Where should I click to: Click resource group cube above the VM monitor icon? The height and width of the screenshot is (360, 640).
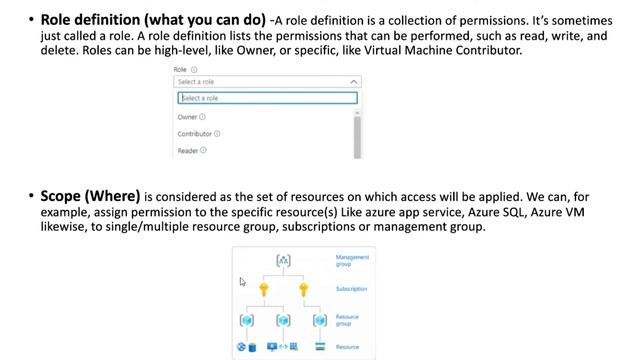(283, 320)
